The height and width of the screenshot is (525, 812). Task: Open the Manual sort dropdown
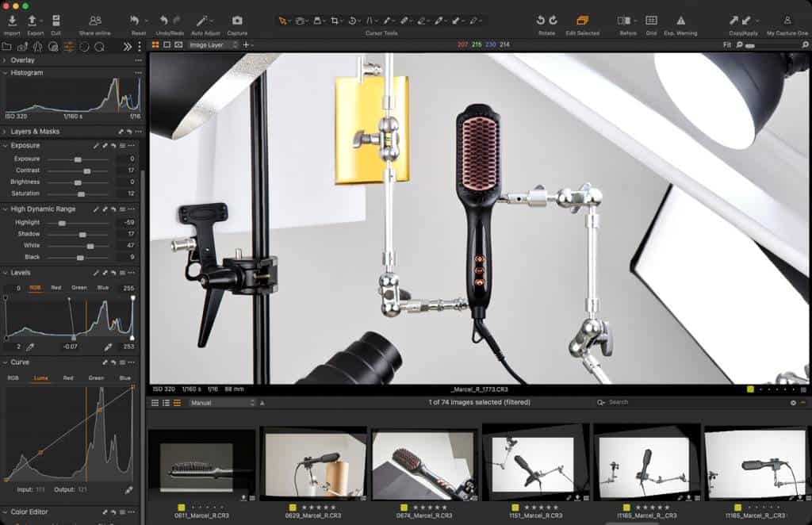click(x=223, y=403)
